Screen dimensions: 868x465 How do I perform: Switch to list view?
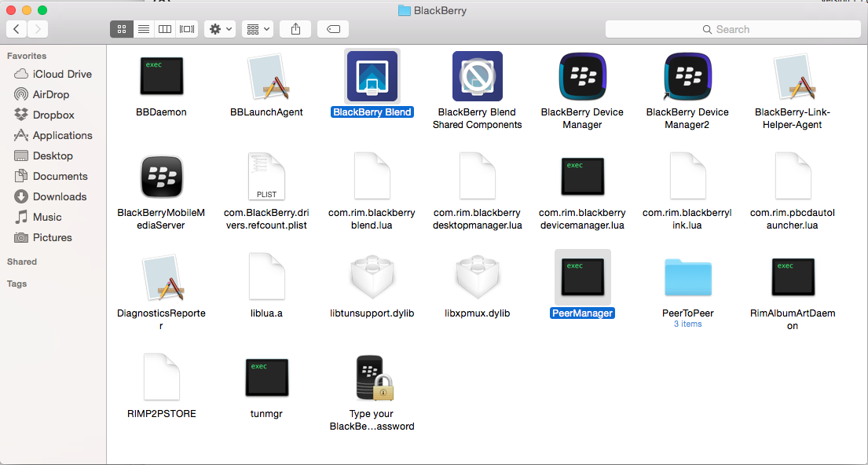point(144,29)
